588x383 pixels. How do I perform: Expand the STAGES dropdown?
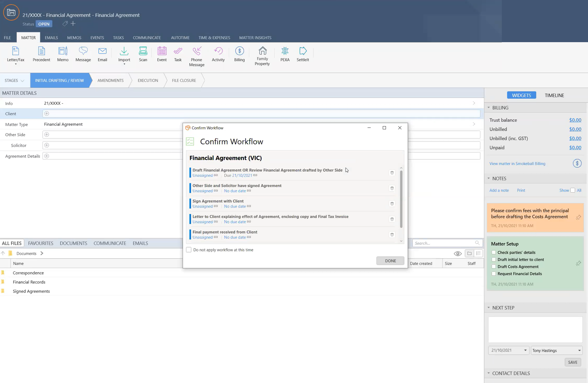pos(14,80)
